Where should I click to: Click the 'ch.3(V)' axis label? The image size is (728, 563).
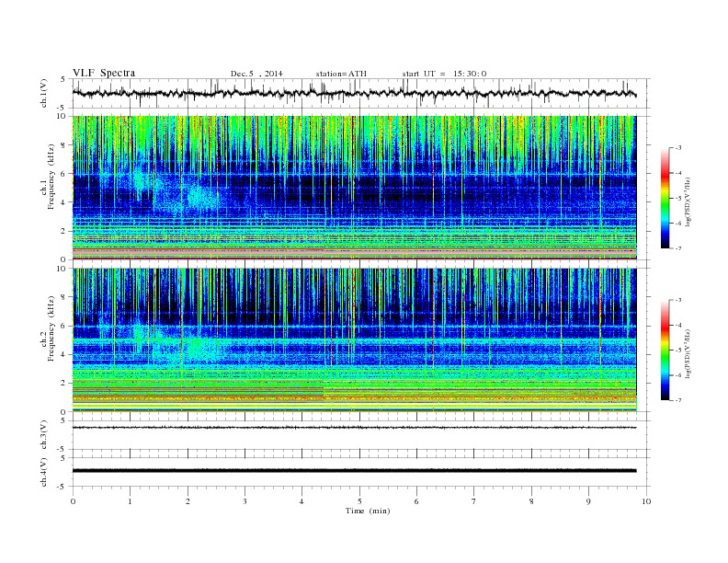click(x=44, y=435)
